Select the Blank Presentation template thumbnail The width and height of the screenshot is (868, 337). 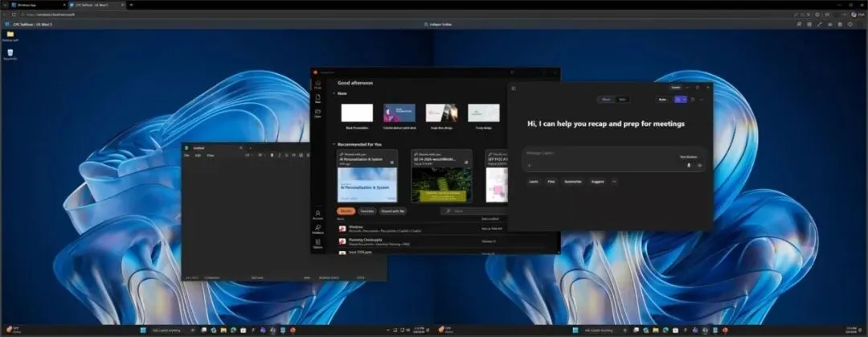pos(357,113)
